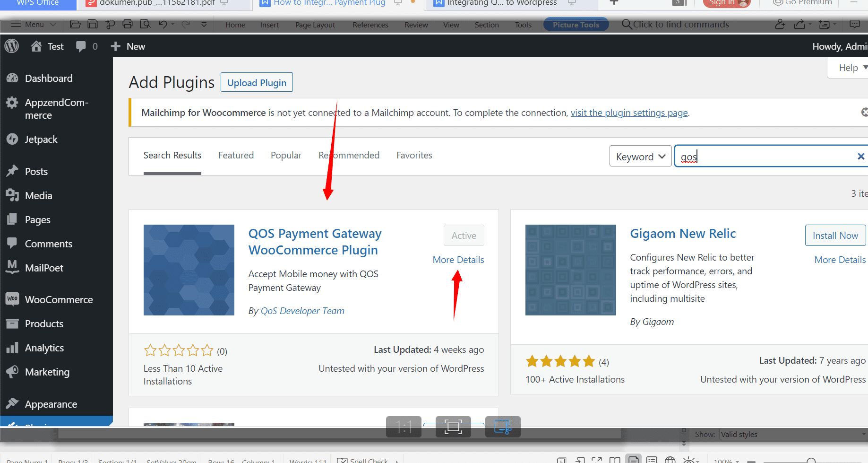Click the WordPress logo icon
Viewport: 868px width, 463px height.
click(12, 46)
